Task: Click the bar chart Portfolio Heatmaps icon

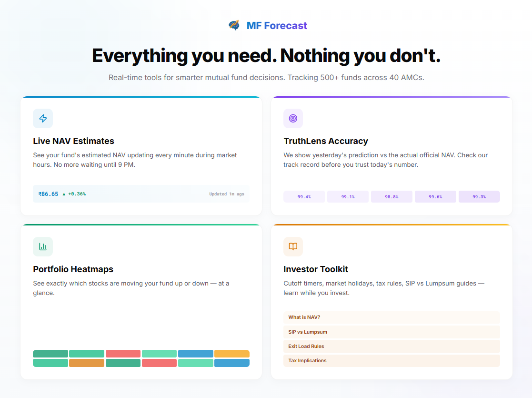Action: [x=43, y=246]
